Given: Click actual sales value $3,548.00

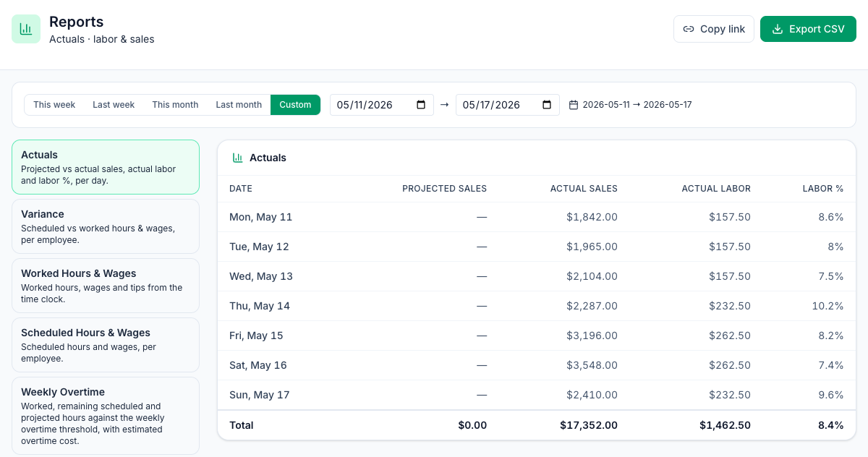Looking at the screenshot, I should tap(592, 365).
